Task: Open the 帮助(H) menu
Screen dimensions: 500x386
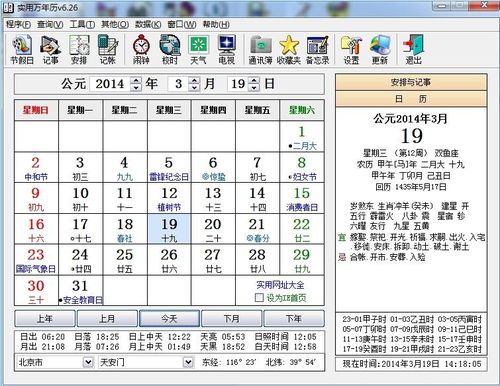Action: point(216,24)
